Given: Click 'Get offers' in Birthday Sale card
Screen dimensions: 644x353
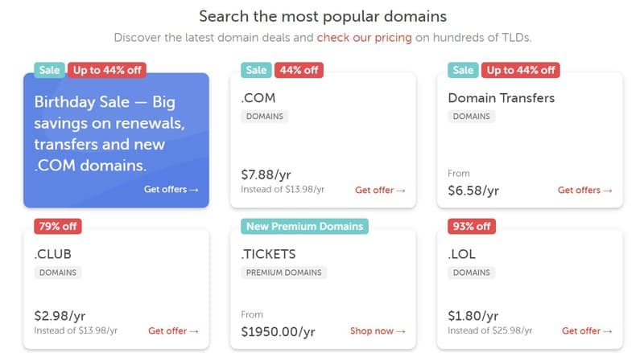Looking at the screenshot, I should click(171, 189).
